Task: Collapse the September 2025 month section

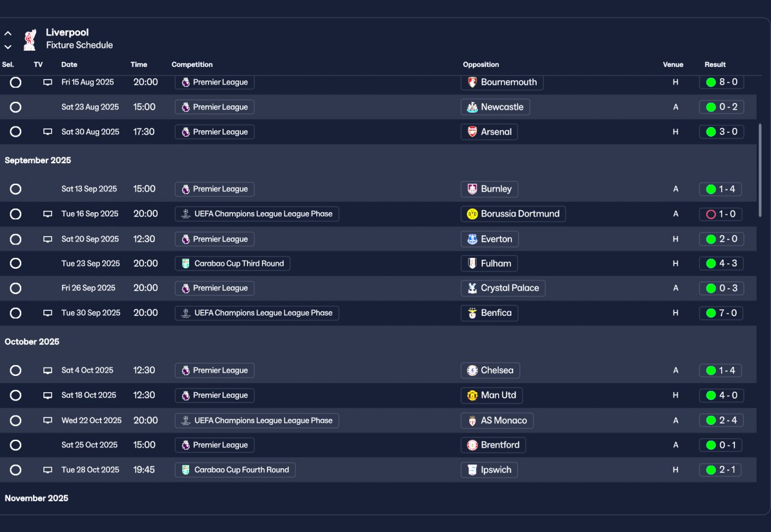Action: coord(38,160)
